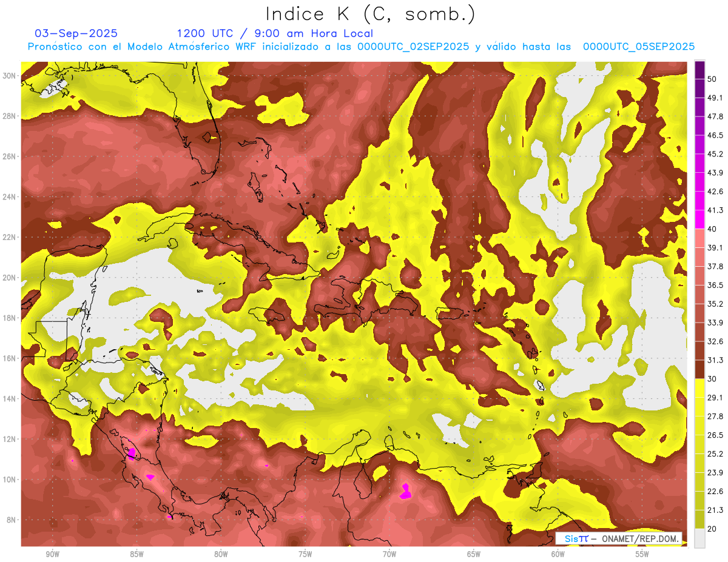Click the title "Indice K (C, somb.)"
Image resolution: width=728 pixels, height=562 pixels.
(370, 15)
